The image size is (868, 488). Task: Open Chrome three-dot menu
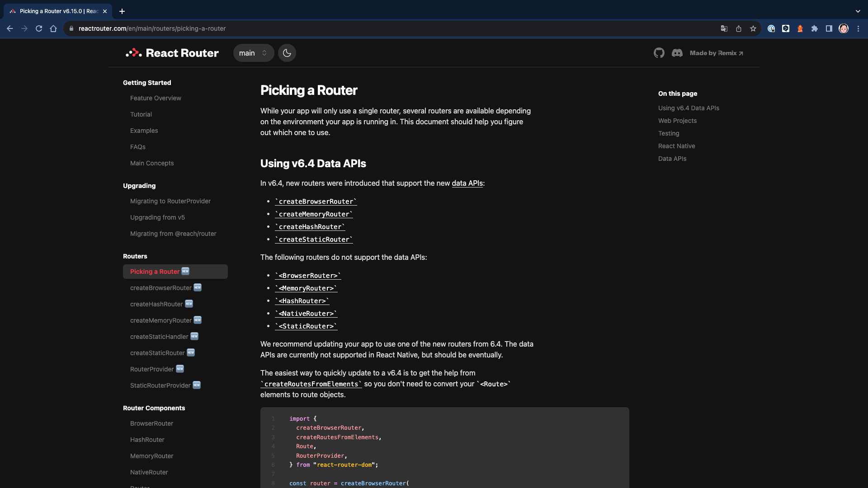pyautogui.click(x=858, y=28)
